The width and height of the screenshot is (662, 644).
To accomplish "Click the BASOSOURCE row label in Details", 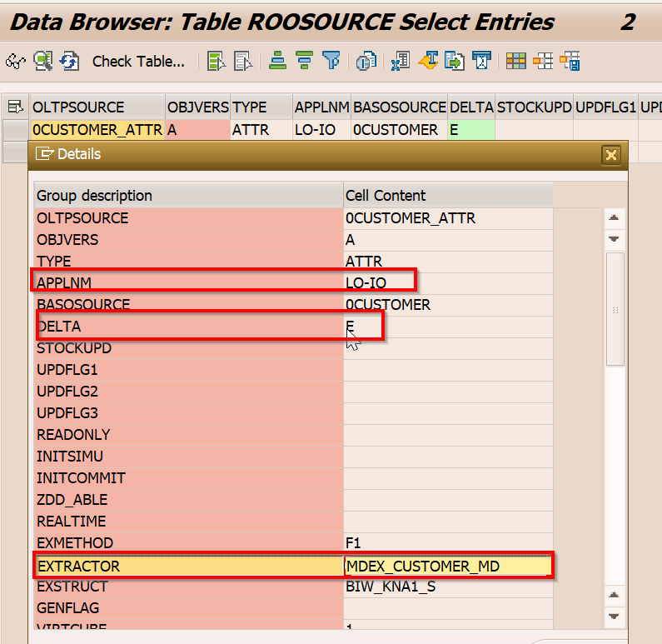I will (x=189, y=304).
